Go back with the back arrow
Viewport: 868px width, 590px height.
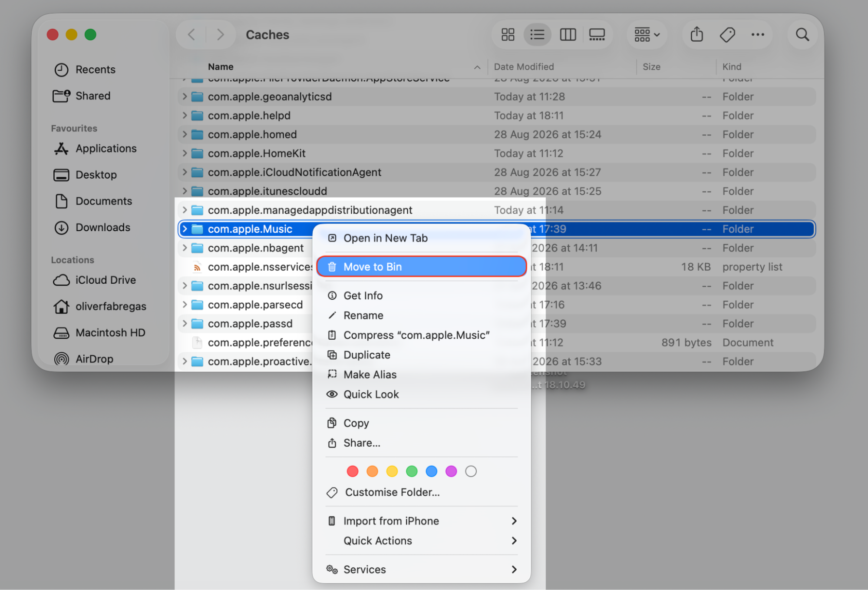tap(191, 34)
